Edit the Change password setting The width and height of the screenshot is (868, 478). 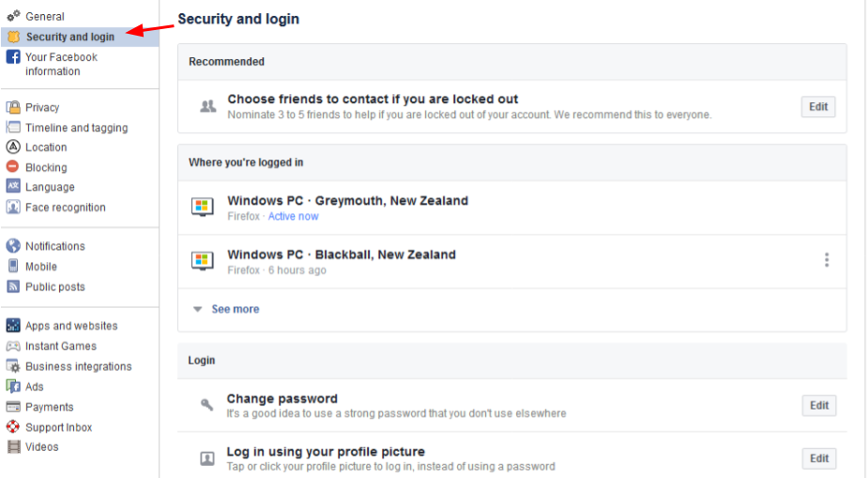(819, 406)
